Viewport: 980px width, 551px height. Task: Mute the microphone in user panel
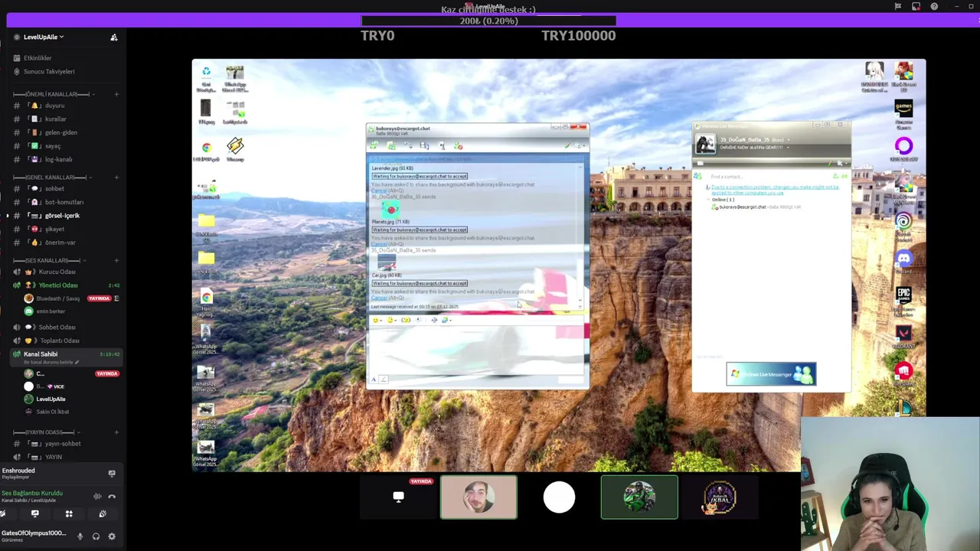(80, 536)
